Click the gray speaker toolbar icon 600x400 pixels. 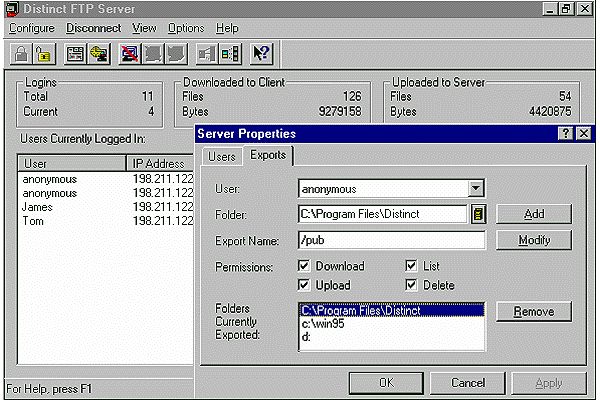point(207,53)
